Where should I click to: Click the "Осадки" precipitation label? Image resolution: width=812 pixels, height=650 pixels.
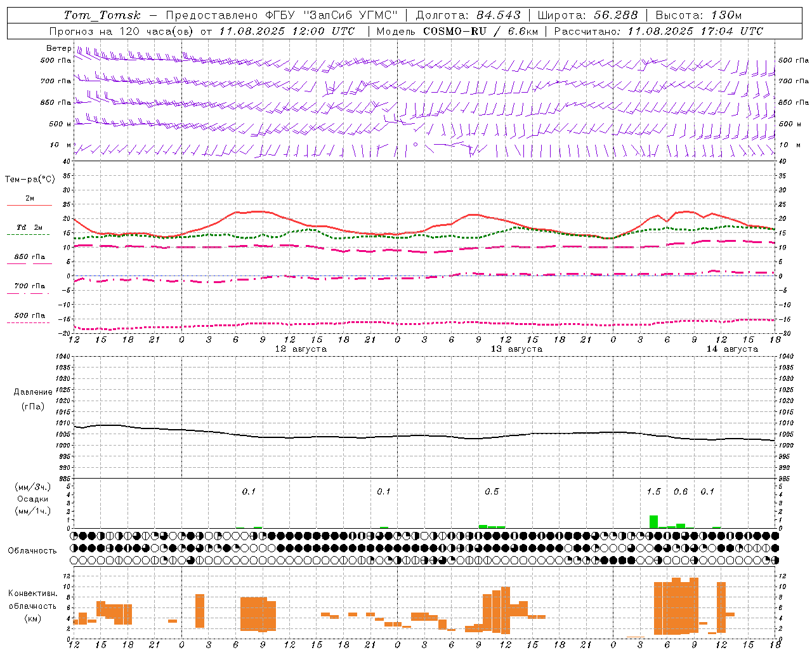click(33, 499)
